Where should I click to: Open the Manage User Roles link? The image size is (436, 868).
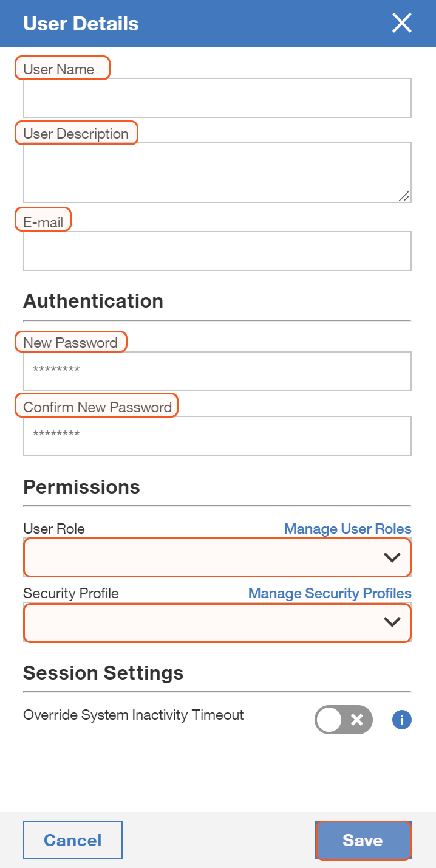[x=347, y=529]
